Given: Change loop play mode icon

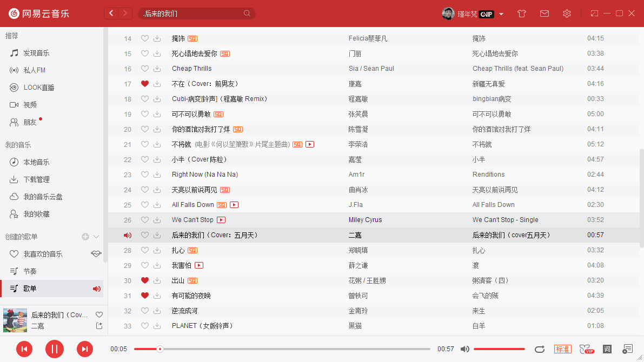Looking at the screenshot, I should point(540,349).
